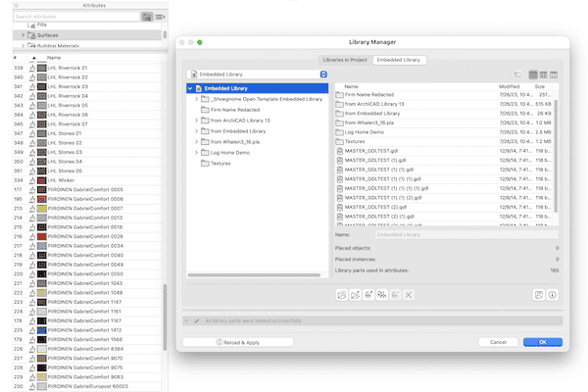
Task: Click the horizontal scrollbar under the library tree
Action: [254, 275]
